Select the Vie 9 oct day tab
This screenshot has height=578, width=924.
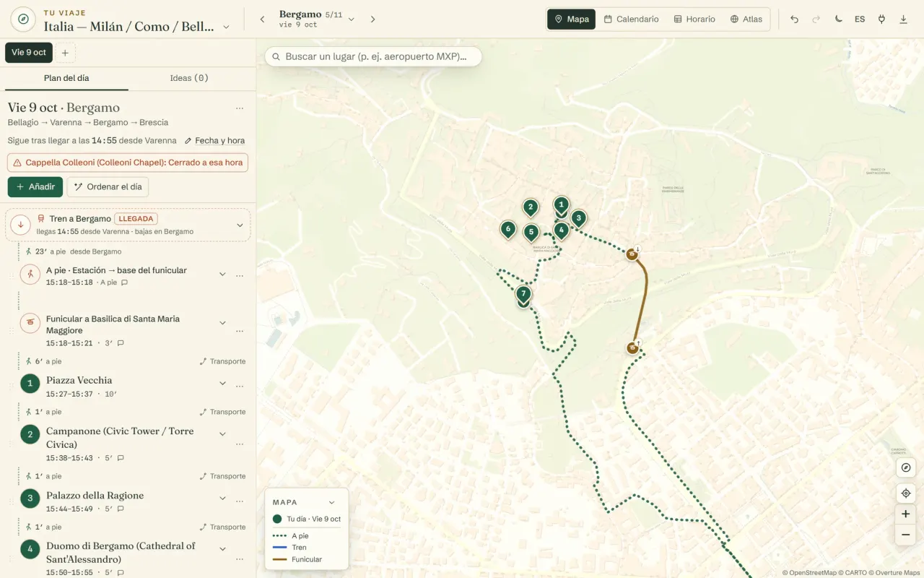click(x=29, y=53)
